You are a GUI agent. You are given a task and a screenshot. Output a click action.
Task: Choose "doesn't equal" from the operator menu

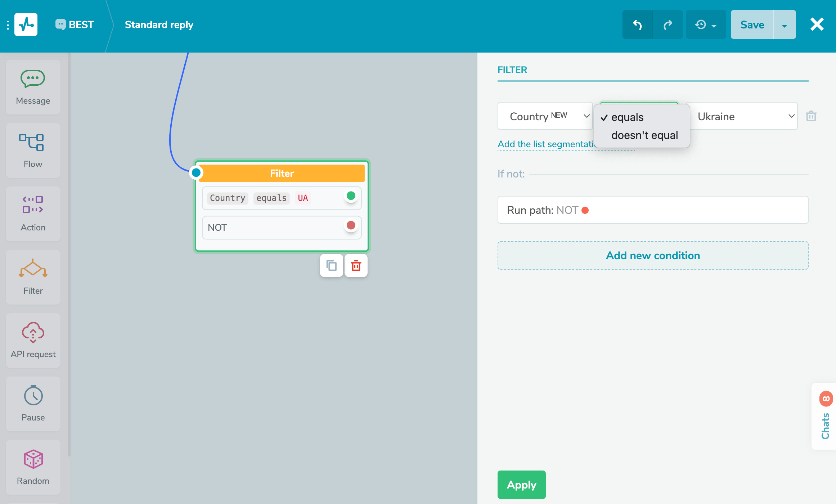(644, 135)
